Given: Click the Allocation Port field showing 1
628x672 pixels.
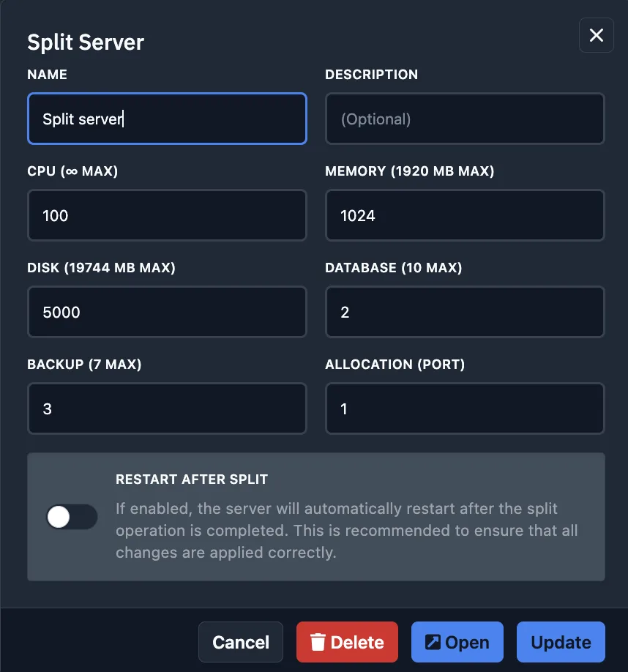Looking at the screenshot, I should pyautogui.click(x=465, y=408).
